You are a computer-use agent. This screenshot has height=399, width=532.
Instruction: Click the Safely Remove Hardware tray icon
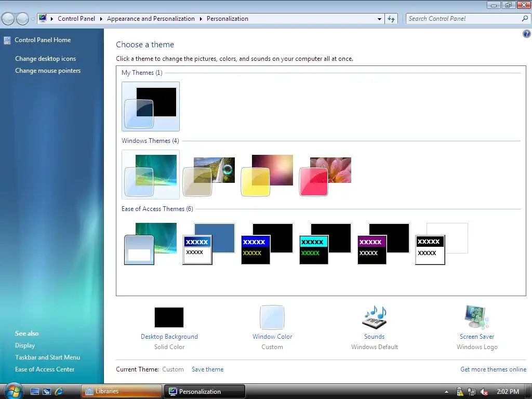tap(459, 392)
